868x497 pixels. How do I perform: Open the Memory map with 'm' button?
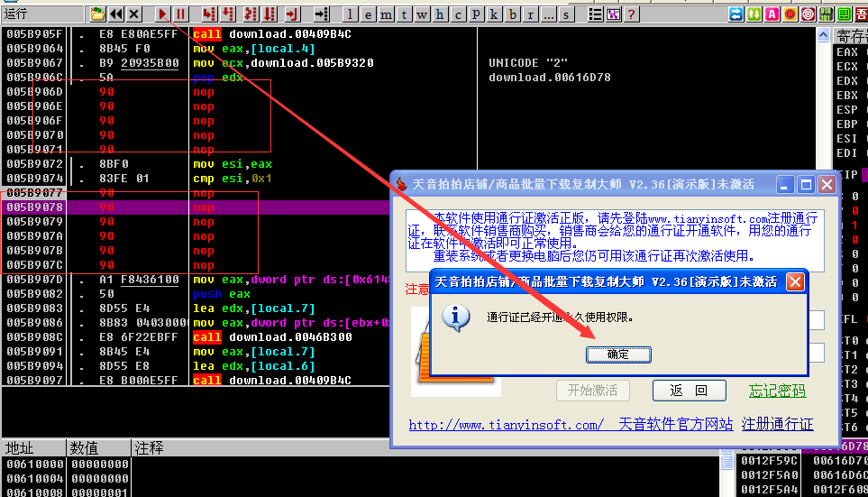pyautogui.click(x=386, y=14)
